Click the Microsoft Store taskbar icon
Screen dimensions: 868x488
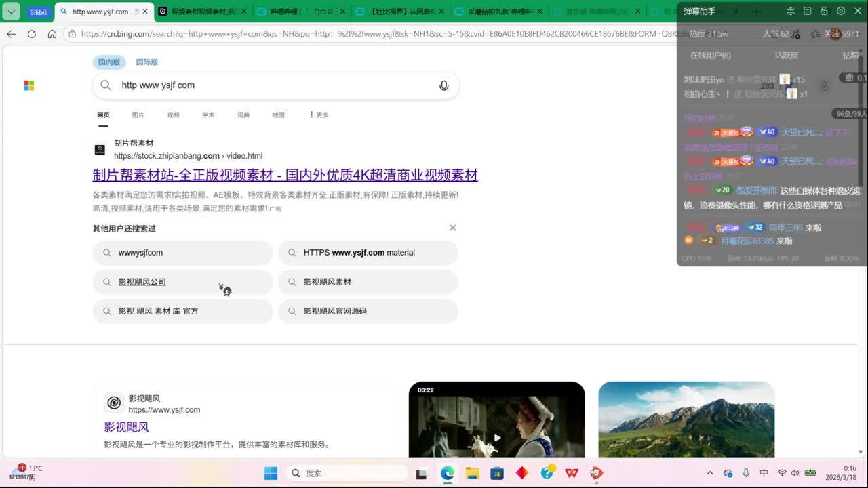pyautogui.click(x=497, y=473)
